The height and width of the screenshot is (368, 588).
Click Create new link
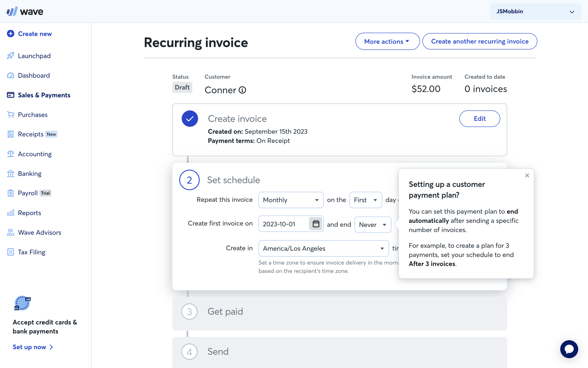click(x=35, y=34)
